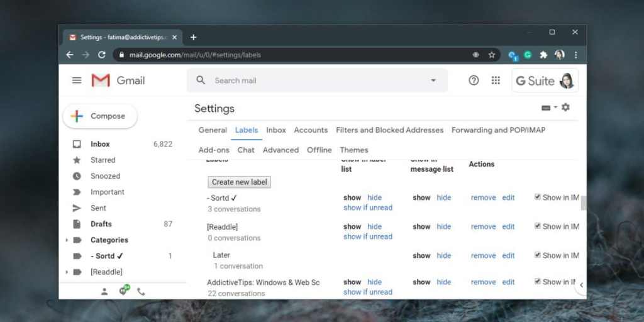The width and height of the screenshot is (644, 322).
Task: Click the settings page vertical scrollbar
Action: click(x=584, y=203)
